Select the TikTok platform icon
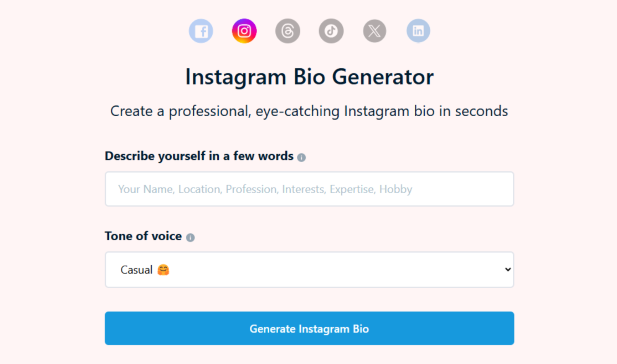The width and height of the screenshot is (617, 364). click(x=331, y=31)
